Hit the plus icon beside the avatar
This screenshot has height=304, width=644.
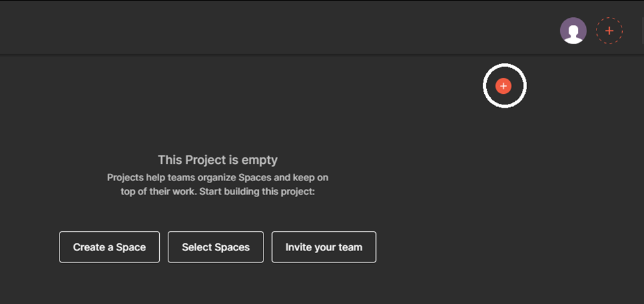click(609, 31)
